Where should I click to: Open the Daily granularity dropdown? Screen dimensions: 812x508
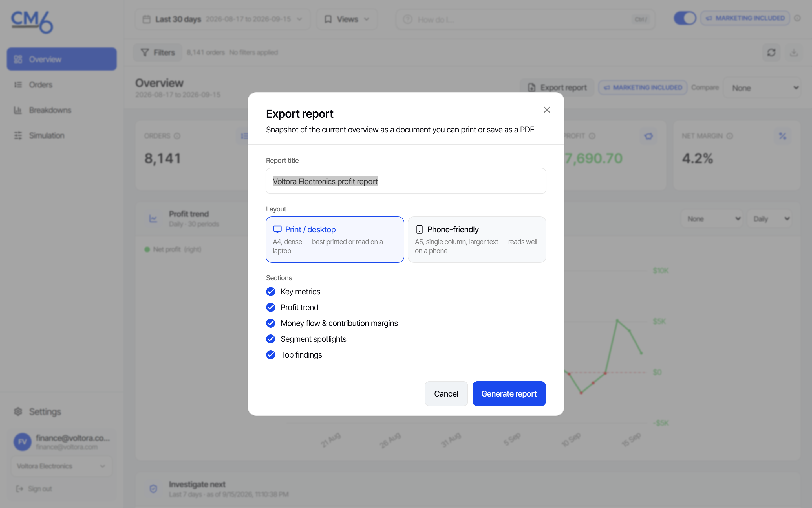[x=770, y=219]
